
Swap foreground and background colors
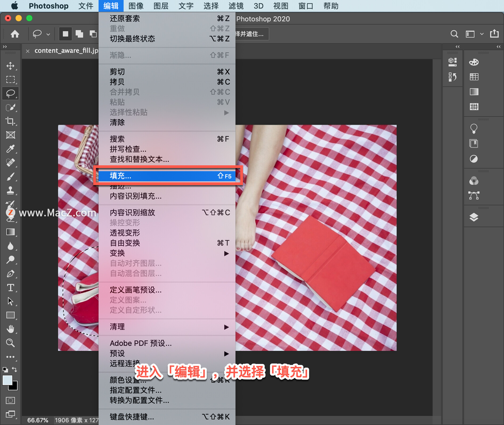(x=15, y=369)
